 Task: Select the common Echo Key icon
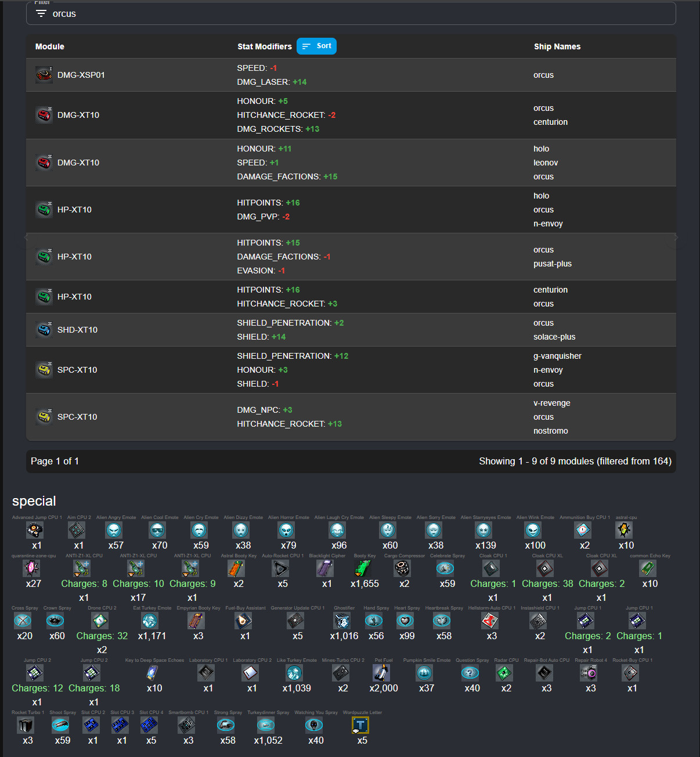point(648,568)
